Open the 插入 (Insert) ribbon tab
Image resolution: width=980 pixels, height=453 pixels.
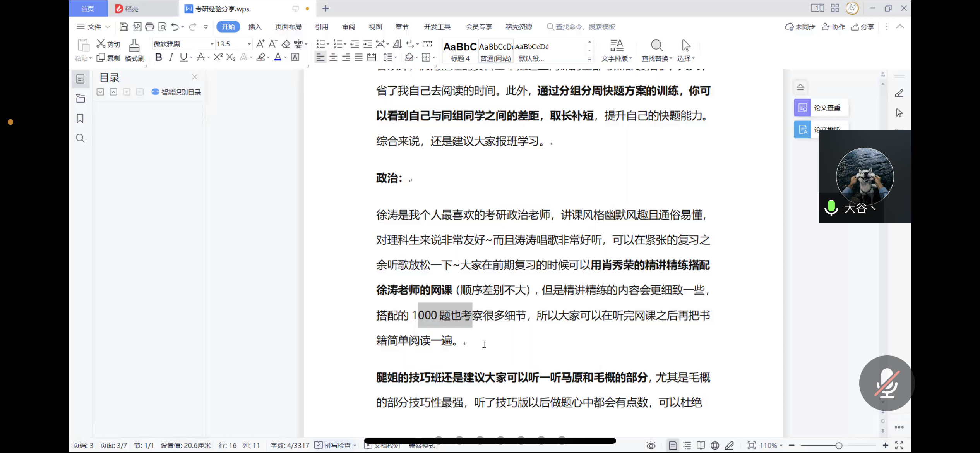coord(255,27)
